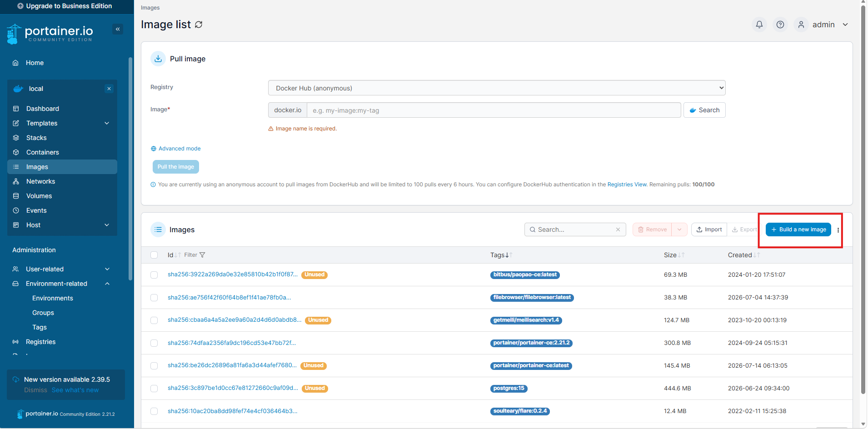Open the Stacks page
The height and width of the screenshot is (429, 868).
pos(62,138)
